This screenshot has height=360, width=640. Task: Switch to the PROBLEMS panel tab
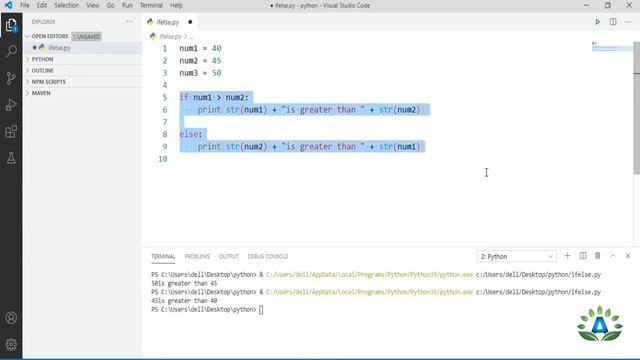[x=197, y=256]
